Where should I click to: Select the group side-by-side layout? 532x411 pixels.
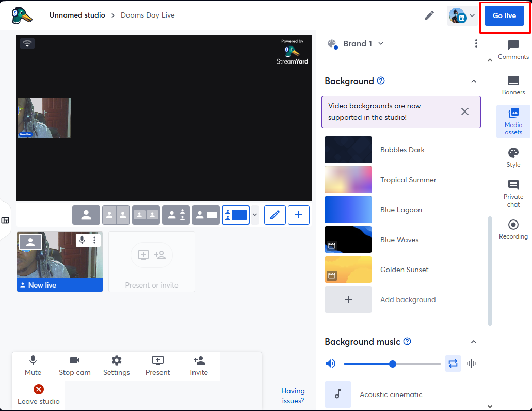(x=146, y=215)
